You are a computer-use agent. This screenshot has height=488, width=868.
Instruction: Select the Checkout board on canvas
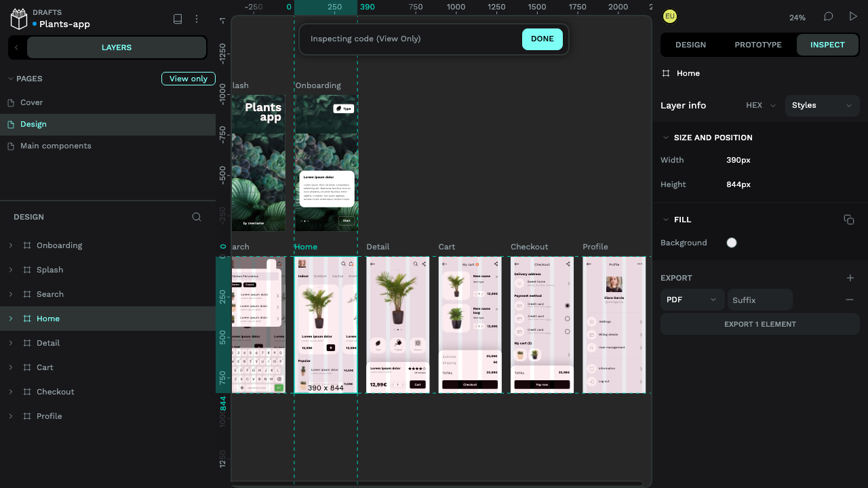[542, 325]
